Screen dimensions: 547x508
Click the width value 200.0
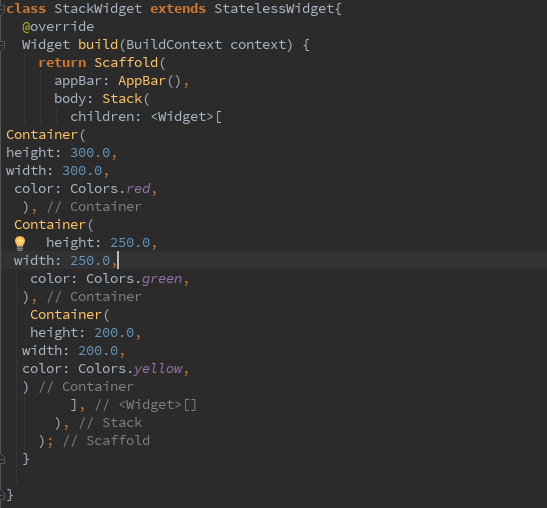(x=98, y=351)
